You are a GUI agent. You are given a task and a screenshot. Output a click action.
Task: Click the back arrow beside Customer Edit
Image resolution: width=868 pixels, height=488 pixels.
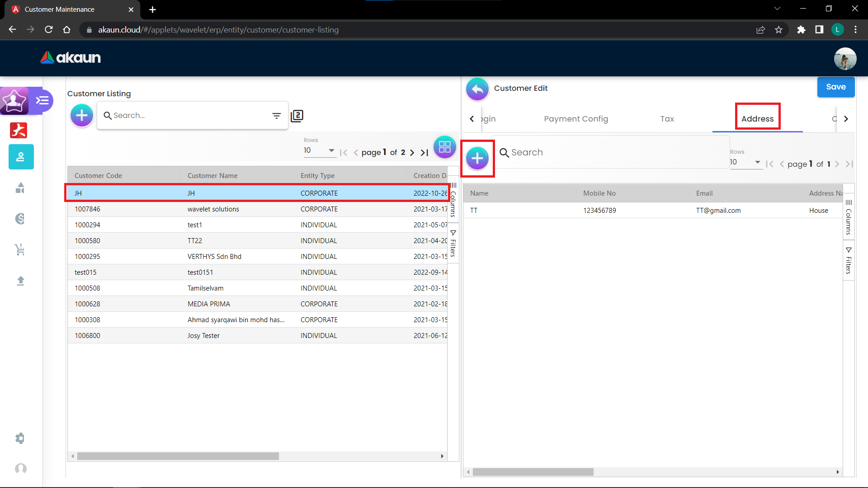(477, 89)
